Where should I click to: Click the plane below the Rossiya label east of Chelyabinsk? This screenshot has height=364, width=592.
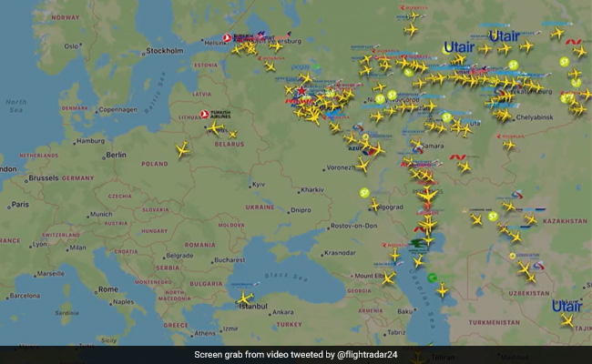(x=508, y=145)
